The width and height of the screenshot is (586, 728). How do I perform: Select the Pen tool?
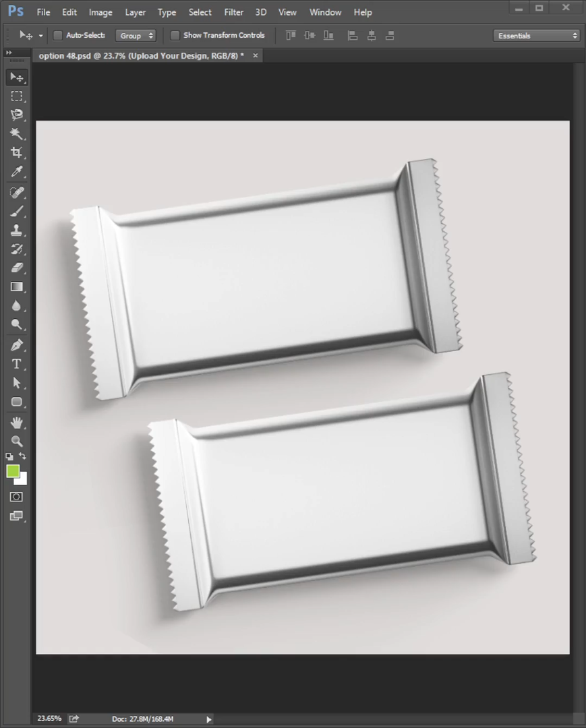pos(17,345)
